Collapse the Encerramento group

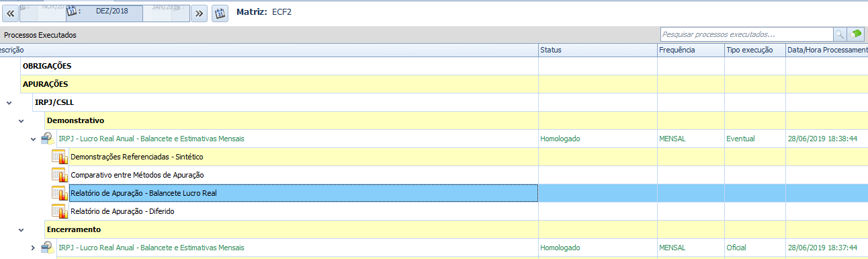click(21, 229)
